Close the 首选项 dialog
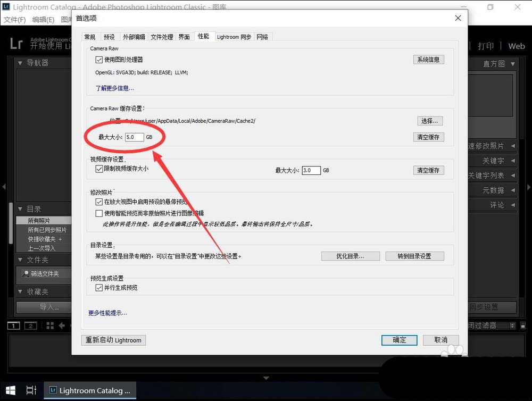This screenshot has width=532, height=401. [x=458, y=18]
